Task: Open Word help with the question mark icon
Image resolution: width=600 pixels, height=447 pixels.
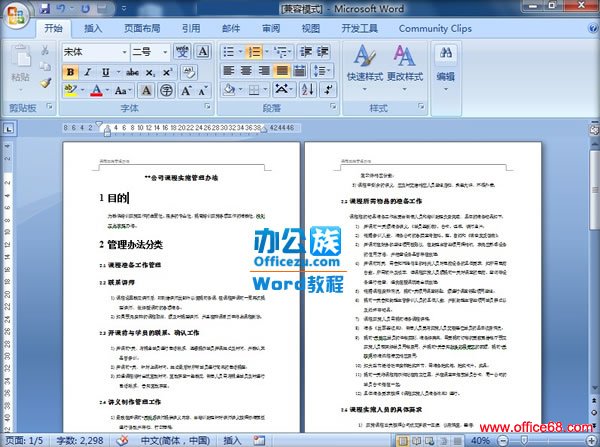Action: pos(593,28)
